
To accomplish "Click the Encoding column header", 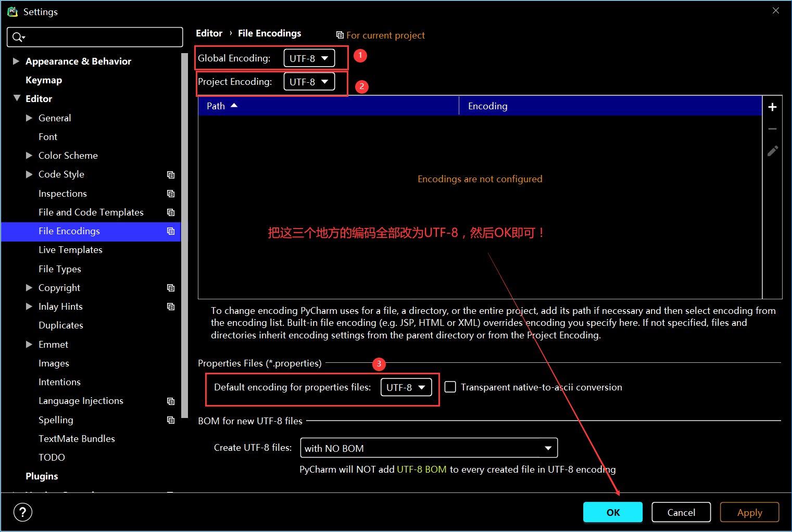I will click(x=610, y=106).
